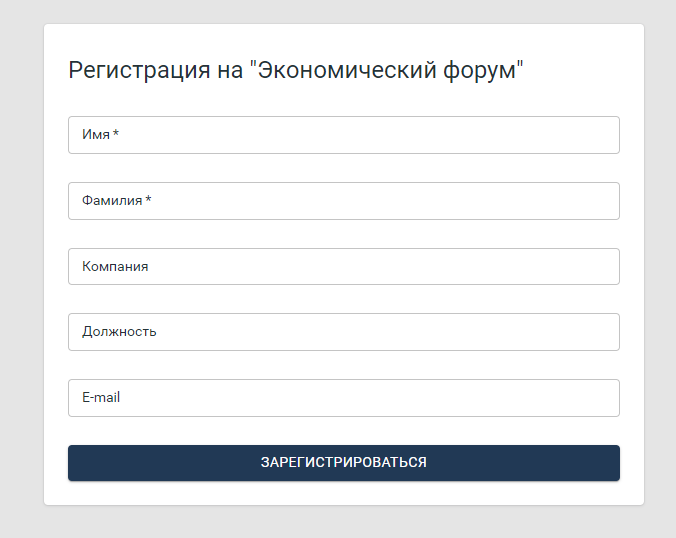Focus the Фамилия text field

(x=343, y=201)
